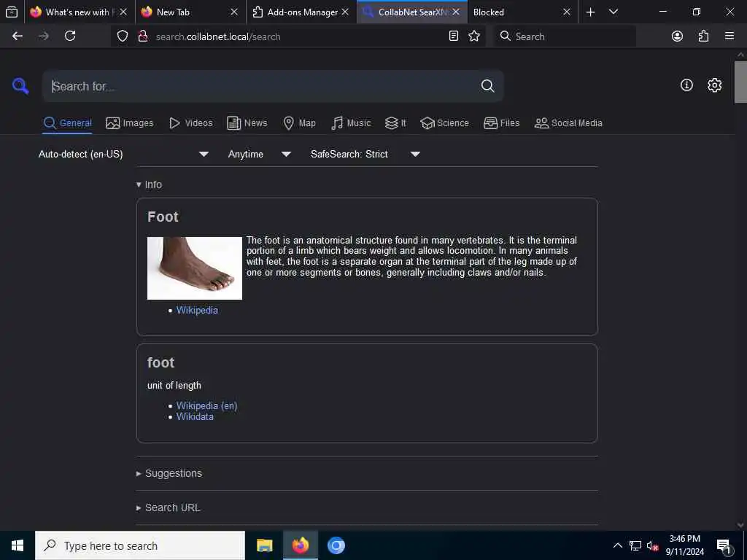The height and width of the screenshot is (560, 747).
Task: Go back with the browser back arrow
Action: click(x=18, y=36)
